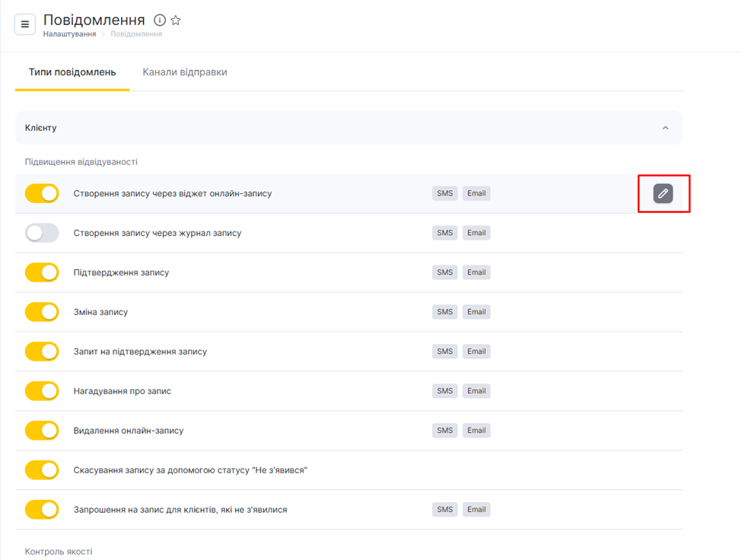Click the info icon beside Повідомлення title
The height and width of the screenshot is (560, 741).
[160, 21]
